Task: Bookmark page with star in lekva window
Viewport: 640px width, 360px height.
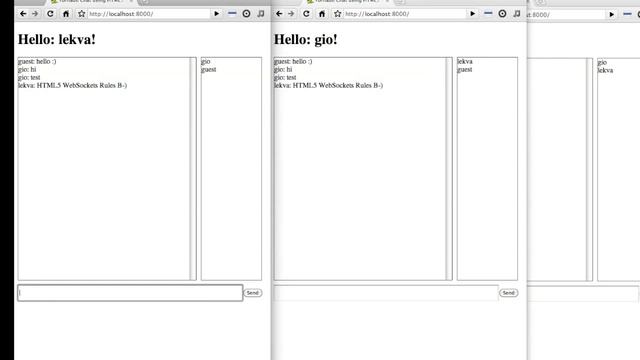Action: pyautogui.click(x=82, y=14)
